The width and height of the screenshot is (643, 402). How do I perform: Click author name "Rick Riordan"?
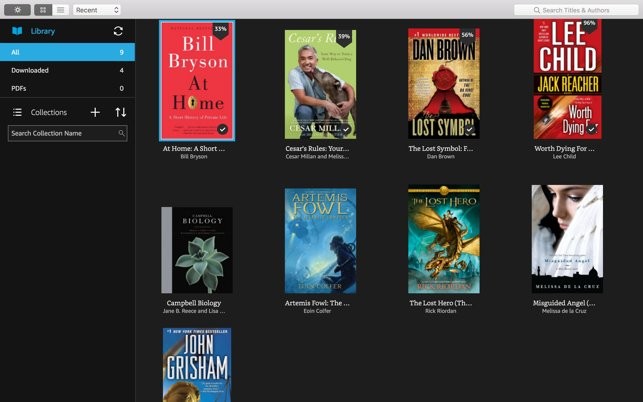440,311
